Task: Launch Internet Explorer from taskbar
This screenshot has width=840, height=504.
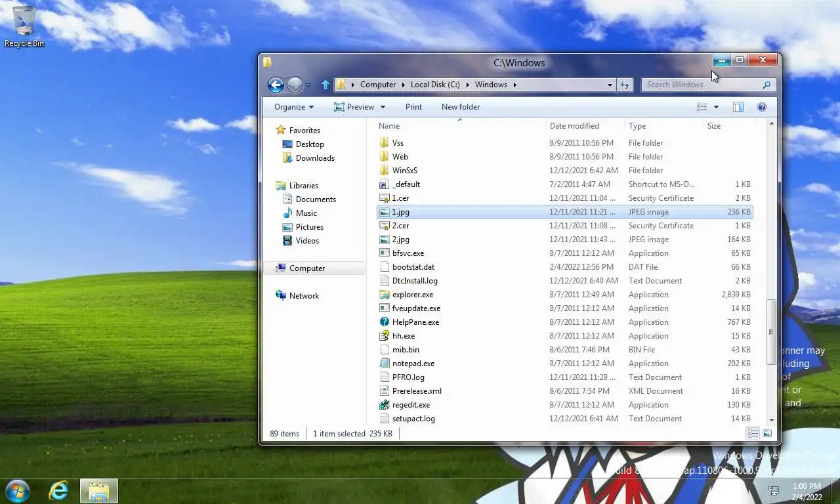Action: (x=58, y=490)
